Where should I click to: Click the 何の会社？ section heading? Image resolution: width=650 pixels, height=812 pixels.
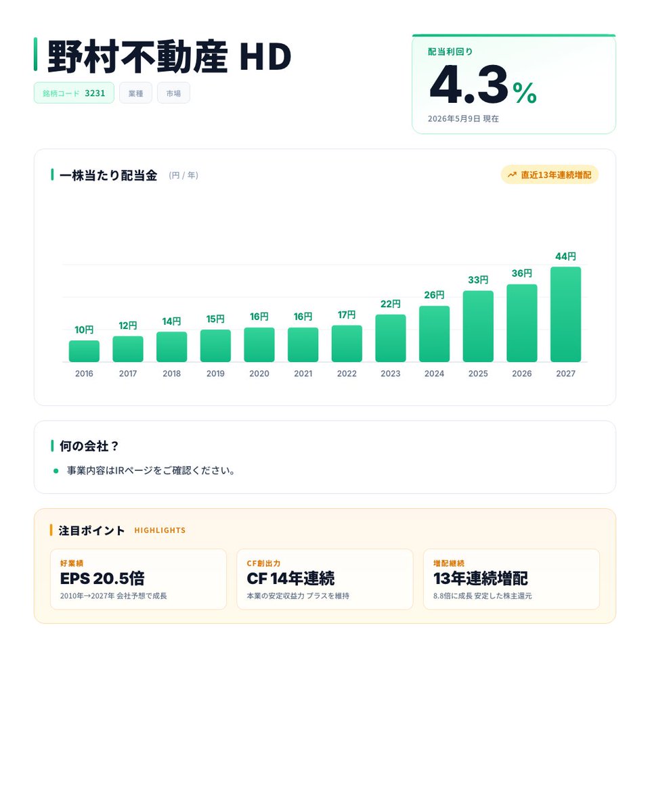(x=89, y=446)
